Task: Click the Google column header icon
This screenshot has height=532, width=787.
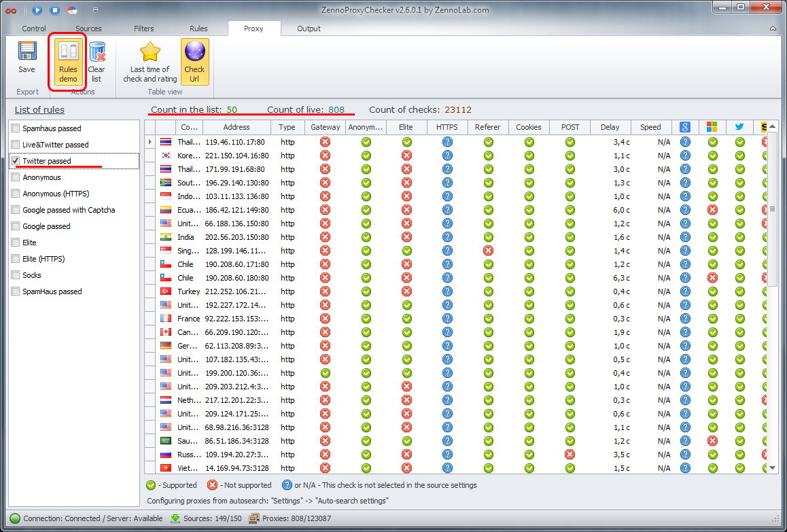Action: click(x=685, y=127)
